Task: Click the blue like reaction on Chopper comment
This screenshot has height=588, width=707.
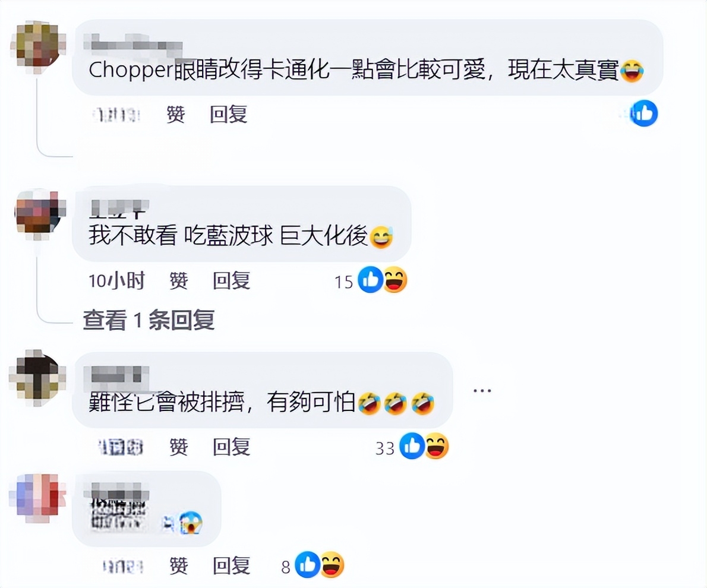Action: (x=644, y=113)
